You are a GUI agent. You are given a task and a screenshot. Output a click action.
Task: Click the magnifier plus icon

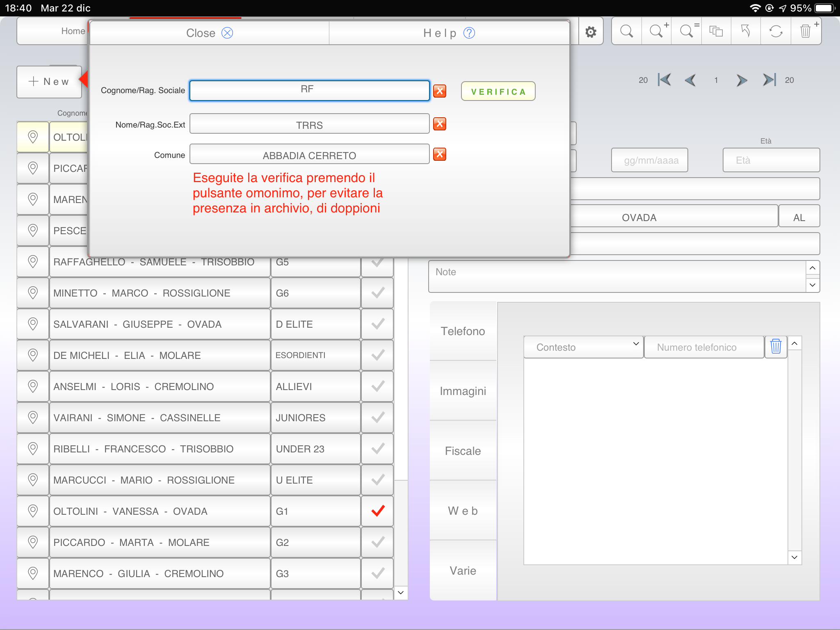pyautogui.click(x=657, y=31)
